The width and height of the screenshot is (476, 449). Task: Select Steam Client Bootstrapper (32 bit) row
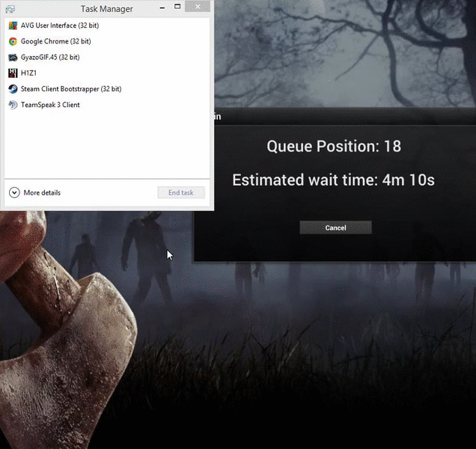pyautogui.click(x=107, y=89)
